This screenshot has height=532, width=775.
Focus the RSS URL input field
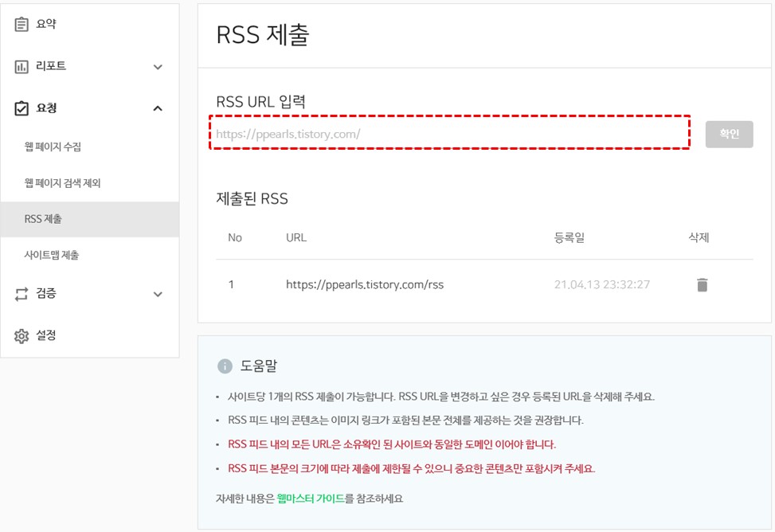point(449,132)
